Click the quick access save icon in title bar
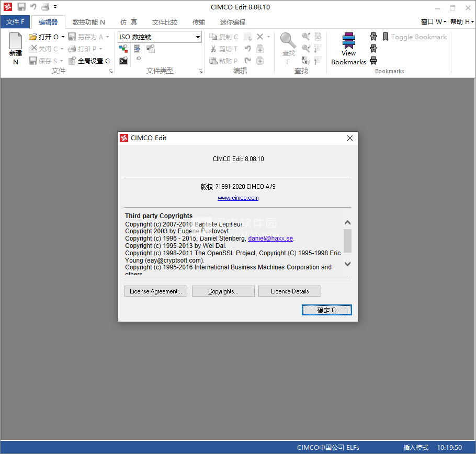Screen dimensions: 476x454 pyautogui.click(x=21, y=7)
